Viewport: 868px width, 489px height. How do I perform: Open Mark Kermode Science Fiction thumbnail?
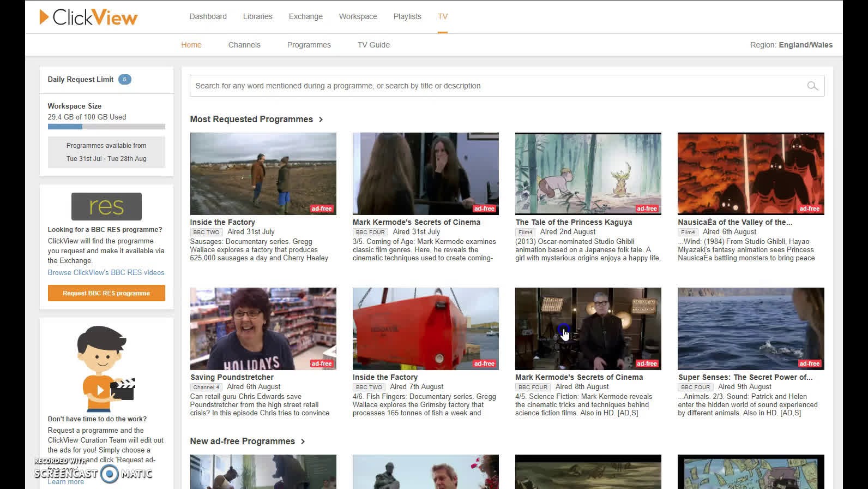[588, 329]
